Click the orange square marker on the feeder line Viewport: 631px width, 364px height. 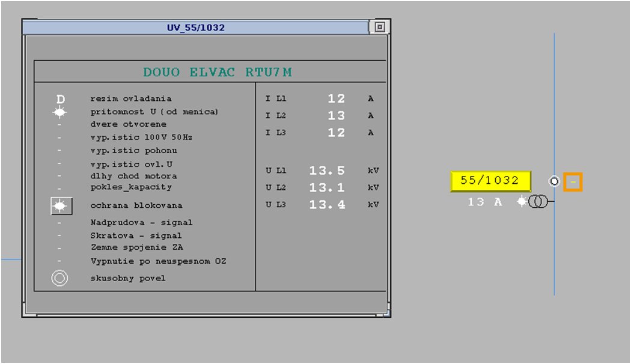pyautogui.click(x=573, y=181)
